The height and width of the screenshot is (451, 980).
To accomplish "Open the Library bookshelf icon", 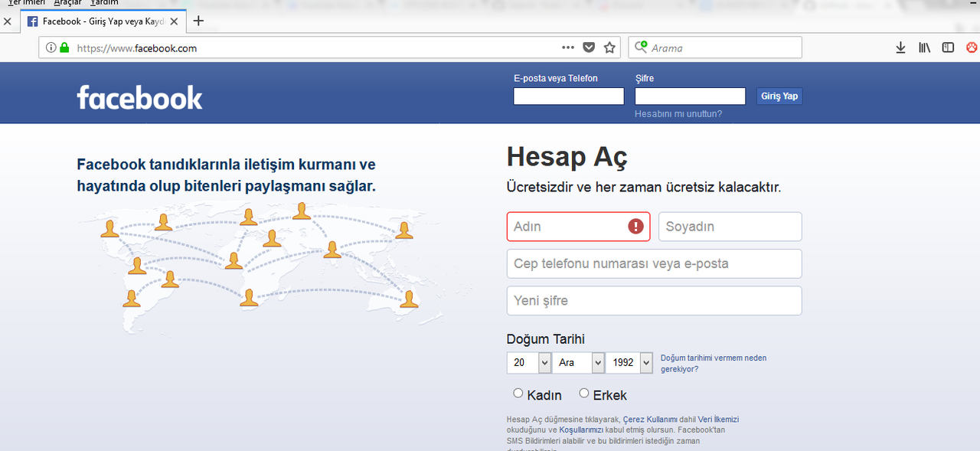I will [x=924, y=47].
